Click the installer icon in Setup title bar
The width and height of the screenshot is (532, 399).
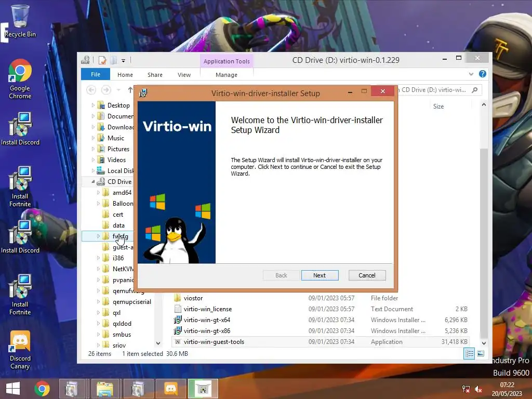click(x=143, y=93)
